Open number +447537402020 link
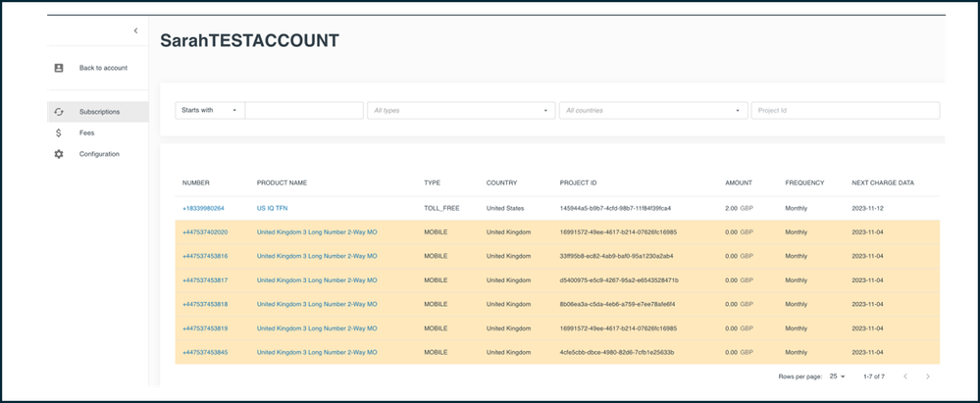980x403 pixels. click(x=205, y=231)
